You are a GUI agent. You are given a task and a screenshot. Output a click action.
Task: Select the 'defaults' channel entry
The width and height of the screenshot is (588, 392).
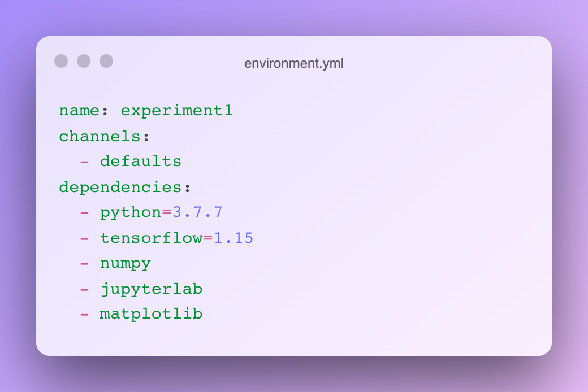pos(141,162)
